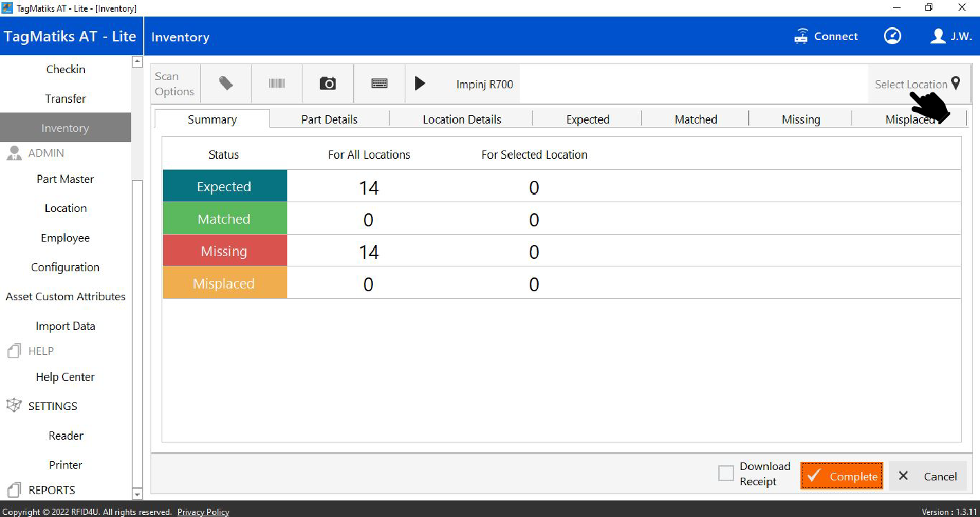Click the camera scan icon
This screenshot has height=517, width=980.
point(327,84)
